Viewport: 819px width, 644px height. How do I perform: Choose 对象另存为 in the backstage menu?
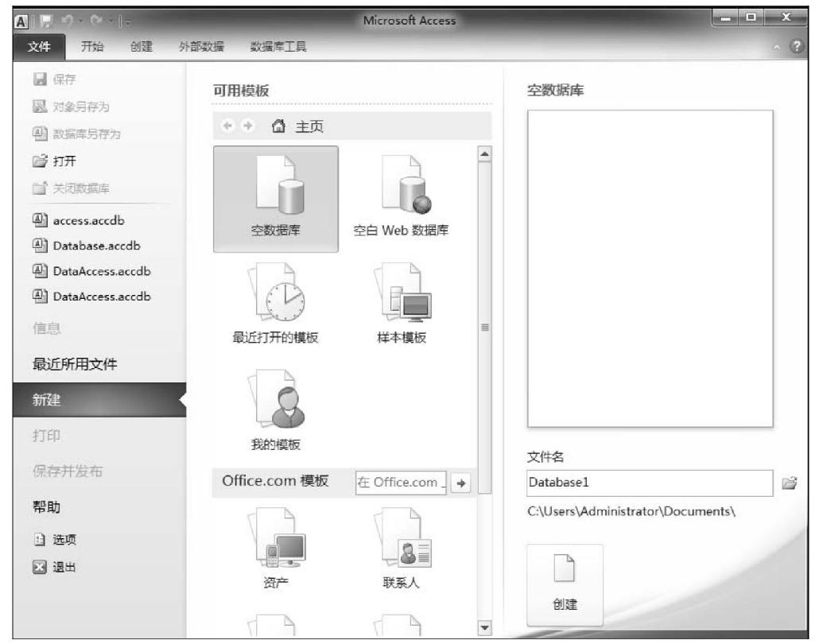click(x=71, y=107)
